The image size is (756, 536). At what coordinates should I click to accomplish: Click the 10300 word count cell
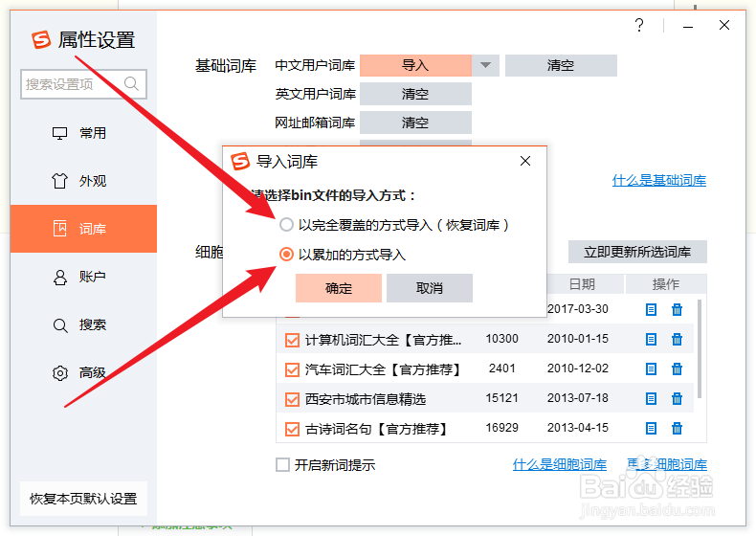tap(501, 339)
